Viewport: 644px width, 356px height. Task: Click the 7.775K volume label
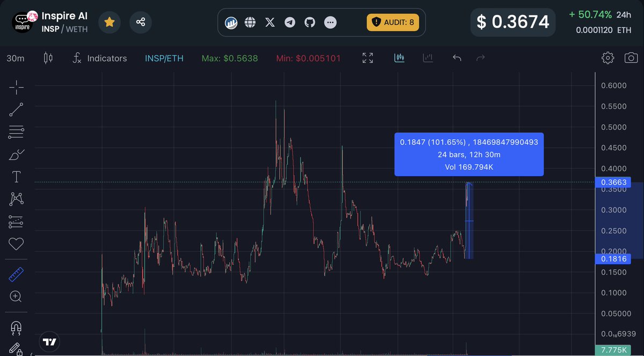613,350
